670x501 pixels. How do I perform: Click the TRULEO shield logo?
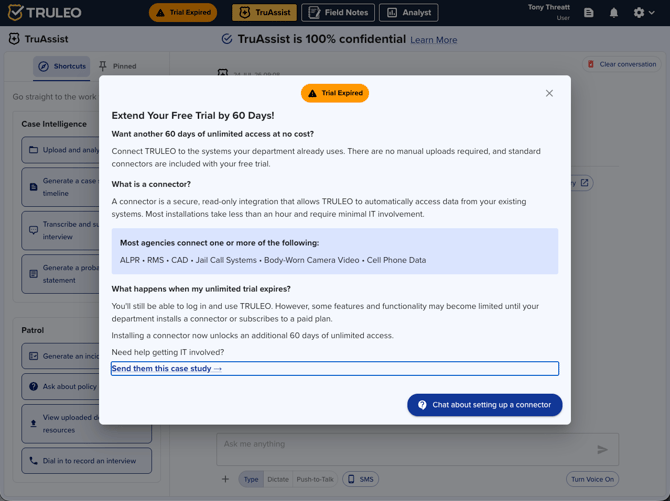[15, 12]
